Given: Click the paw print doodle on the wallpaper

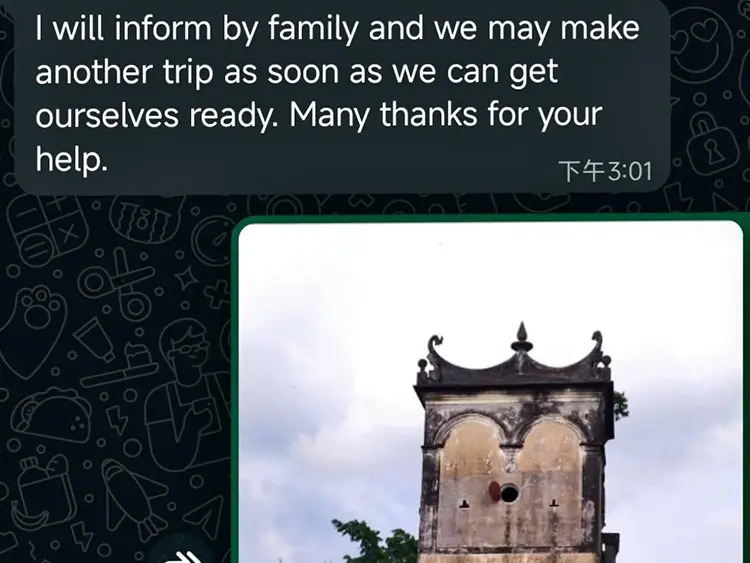Looking at the screenshot, I should tap(32, 330).
